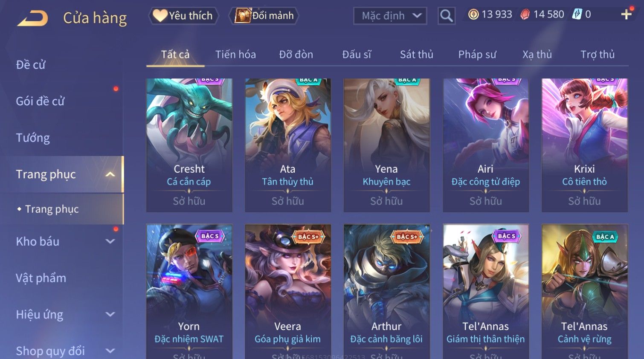Viewport: 644px width, 359px height.
Task: Open search with the magnifier icon
Action: (x=447, y=16)
